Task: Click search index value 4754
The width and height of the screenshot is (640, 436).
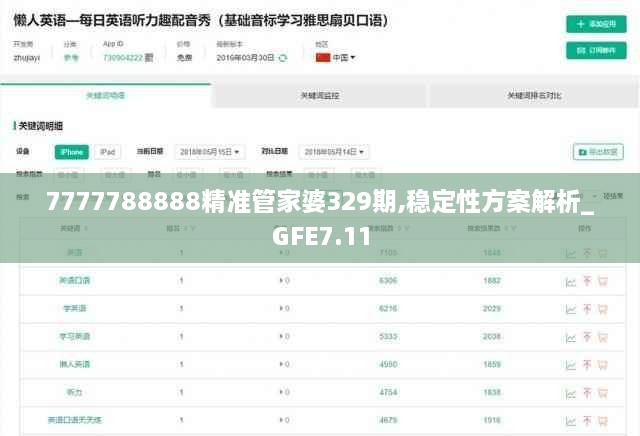Action: tap(388, 392)
